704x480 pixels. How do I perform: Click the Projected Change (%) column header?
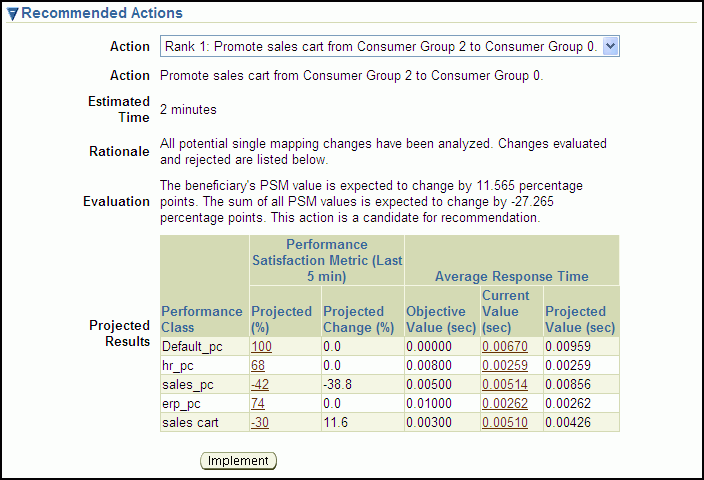[x=360, y=319]
